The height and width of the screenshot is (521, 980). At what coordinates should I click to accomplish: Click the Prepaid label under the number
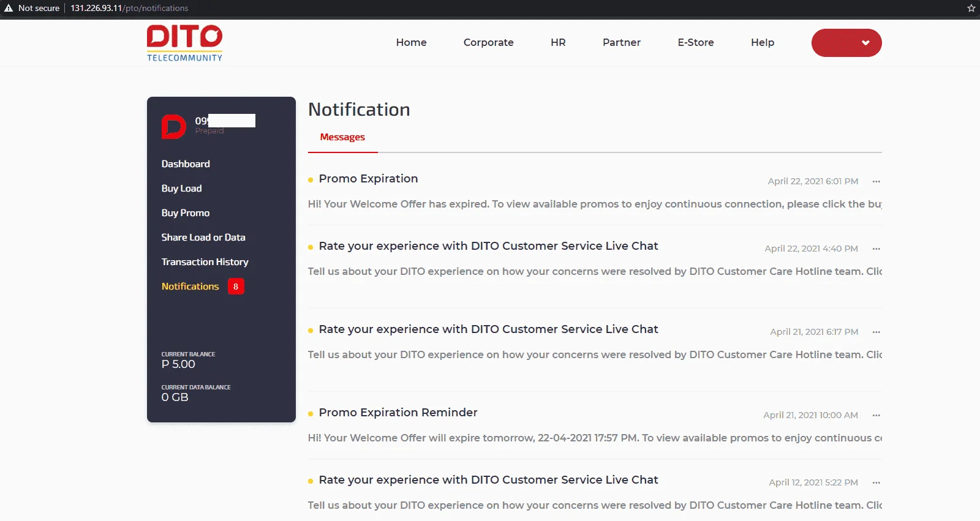(x=209, y=131)
